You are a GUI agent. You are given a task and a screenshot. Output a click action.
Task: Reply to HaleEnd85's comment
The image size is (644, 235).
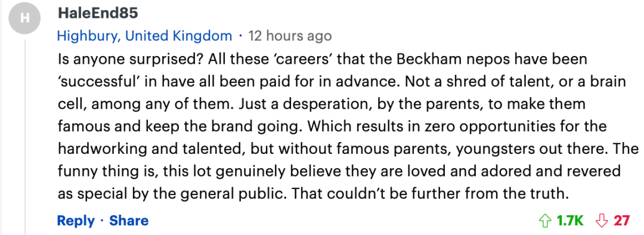pyautogui.click(x=76, y=221)
